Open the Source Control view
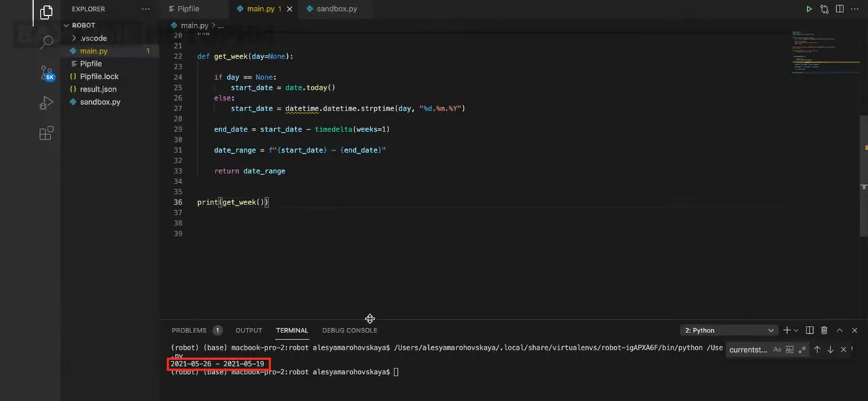The width and height of the screenshot is (868, 401). coord(46,72)
